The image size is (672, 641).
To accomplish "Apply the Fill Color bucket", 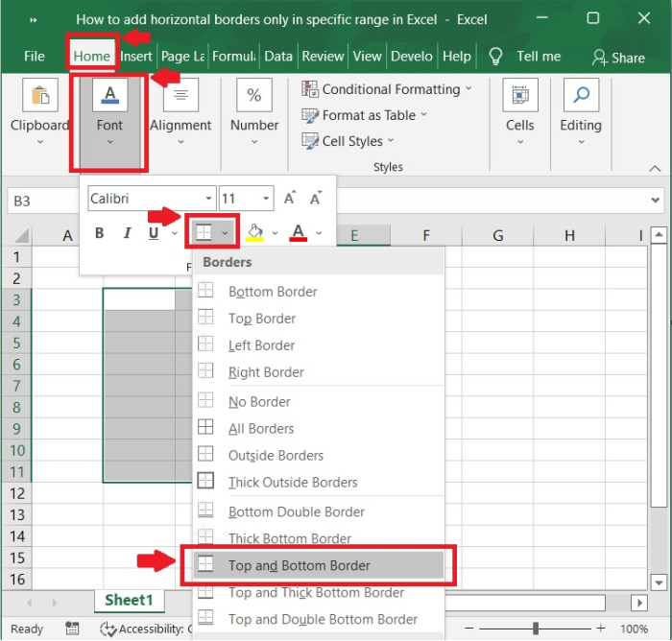I will [x=254, y=232].
